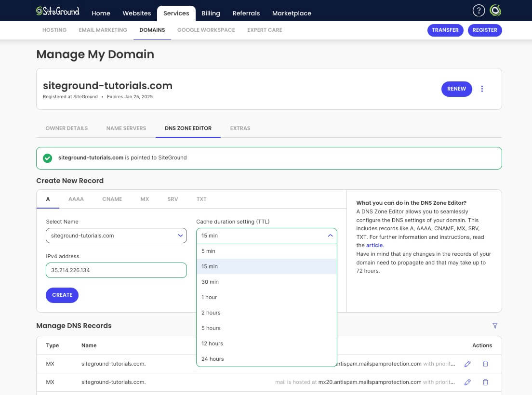Image resolution: width=532 pixels, height=395 pixels.
Task: Expand the Select Name dropdown
Action: click(x=117, y=236)
